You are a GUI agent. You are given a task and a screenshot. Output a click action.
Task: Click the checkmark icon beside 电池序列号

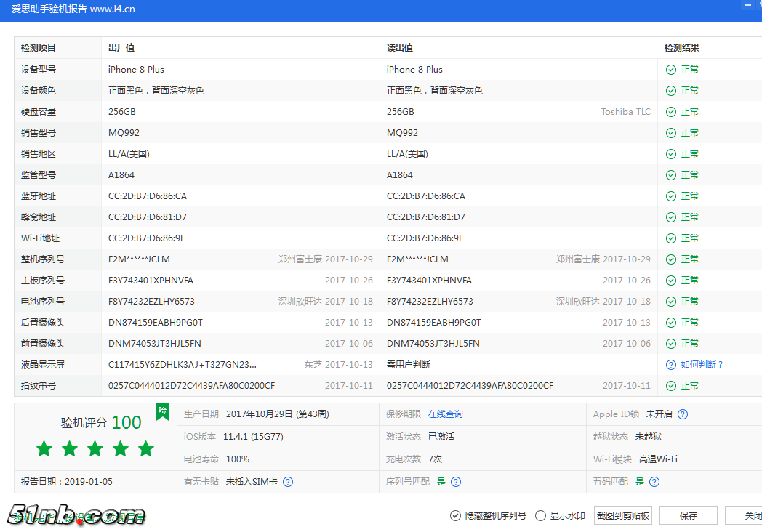(x=670, y=301)
